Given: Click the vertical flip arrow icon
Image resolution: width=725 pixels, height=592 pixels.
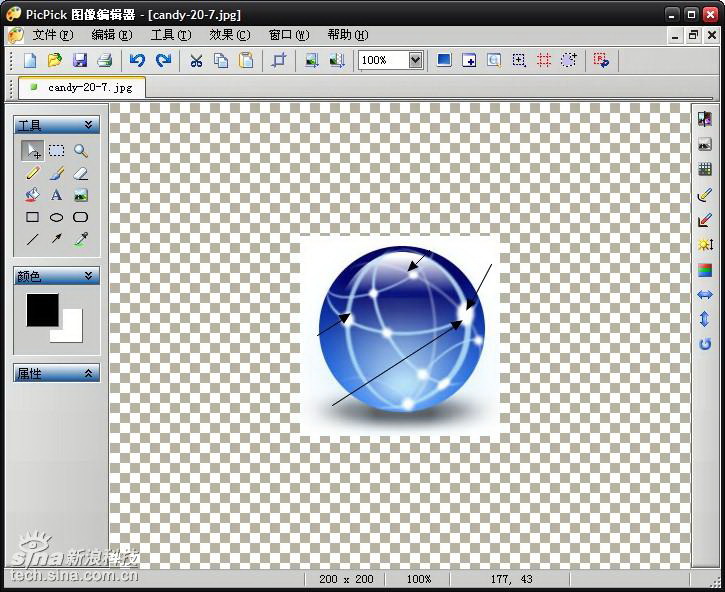Looking at the screenshot, I should [705, 319].
